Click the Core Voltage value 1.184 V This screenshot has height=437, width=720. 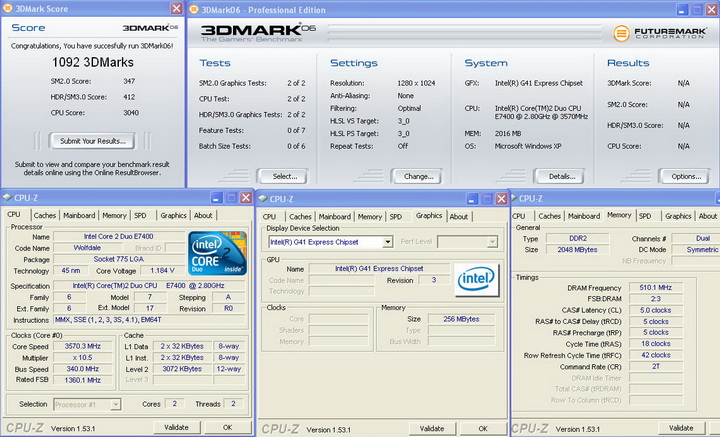(x=162, y=270)
